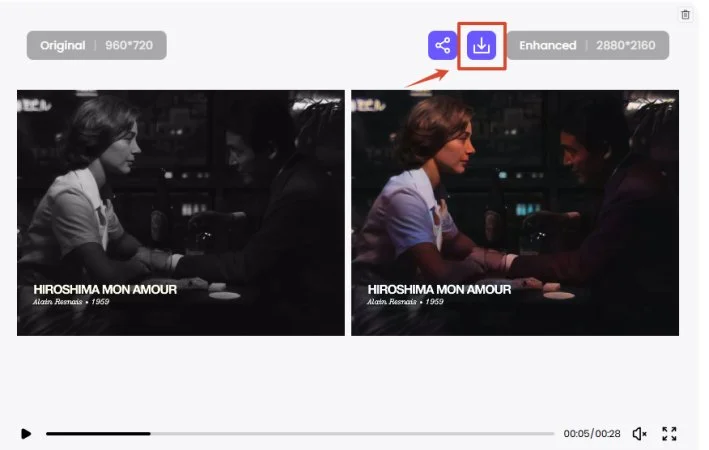Viewport: 709px width, 450px height.
Task: Click the Alain Resnais 1959 caption in enhanced video
Action: click(405, 302)
